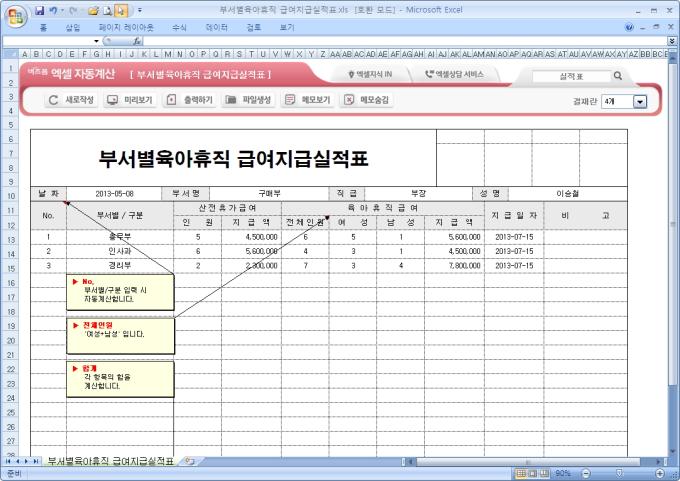The height and width of the screenshot is (481, 680).
Task: Undo the last action
Action: (x=53, y=10)
